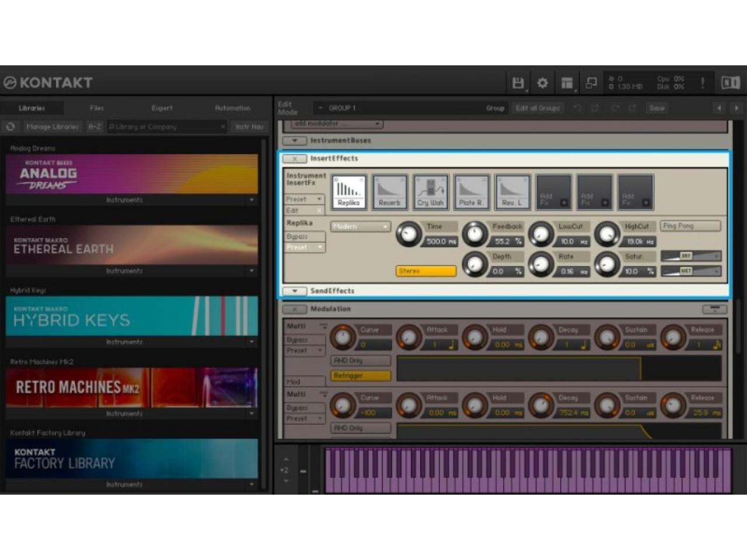
Task: Click the exclamation panic button in header
Action: point(702,83)
